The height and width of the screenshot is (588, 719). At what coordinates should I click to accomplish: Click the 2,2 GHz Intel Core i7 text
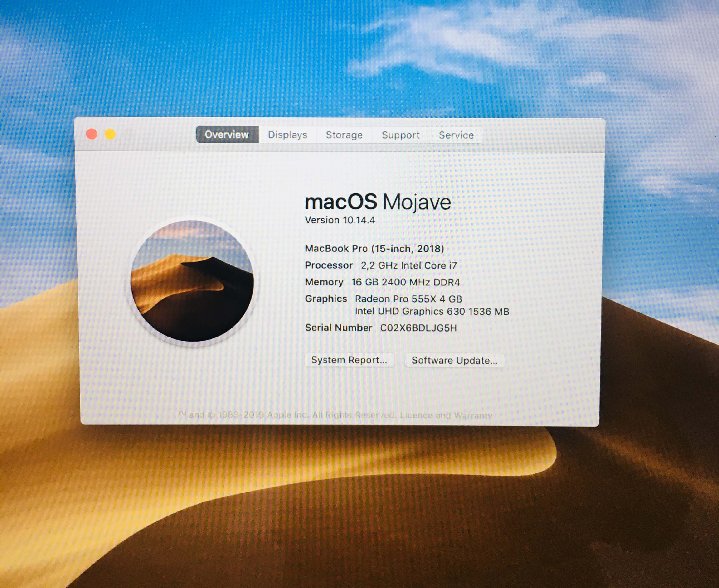409,265
